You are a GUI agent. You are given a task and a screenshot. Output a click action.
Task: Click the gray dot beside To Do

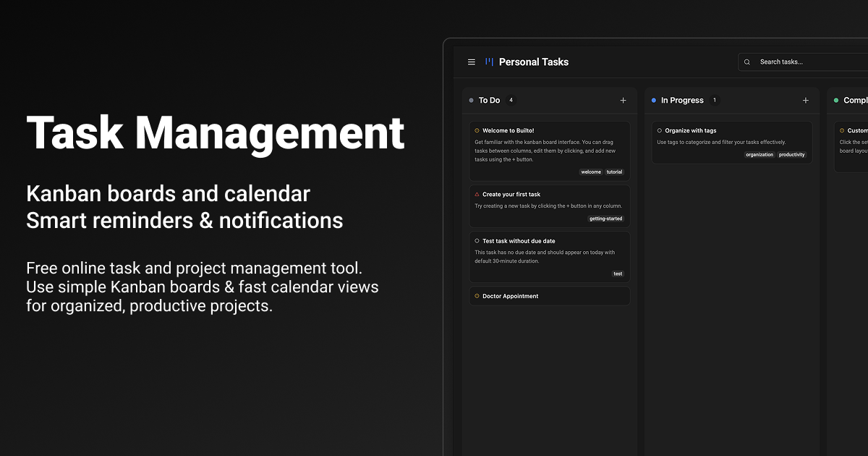472,101
